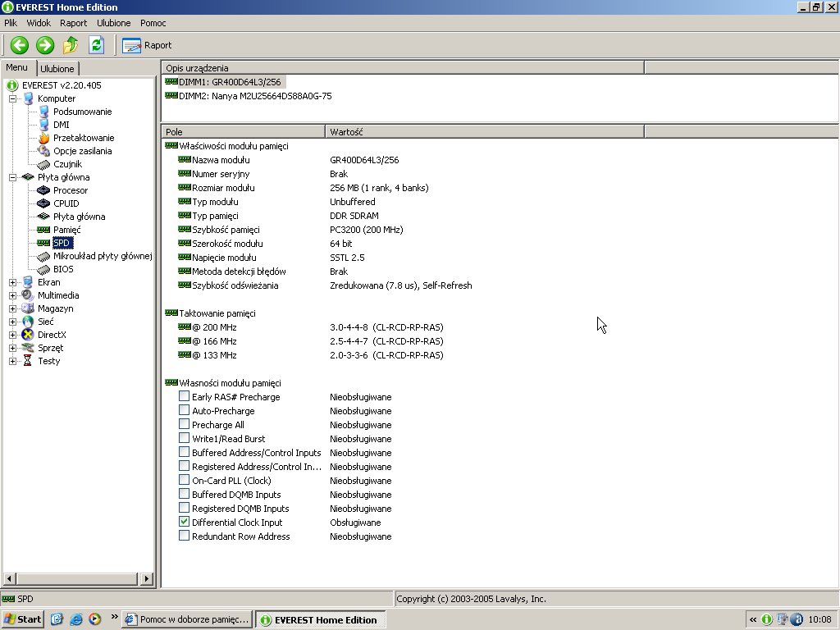Image resolution: width=840 pixels, height=630 pixels.
Task: Select EVEREST v2.20.405 root icon
Action: click(12, 85)
